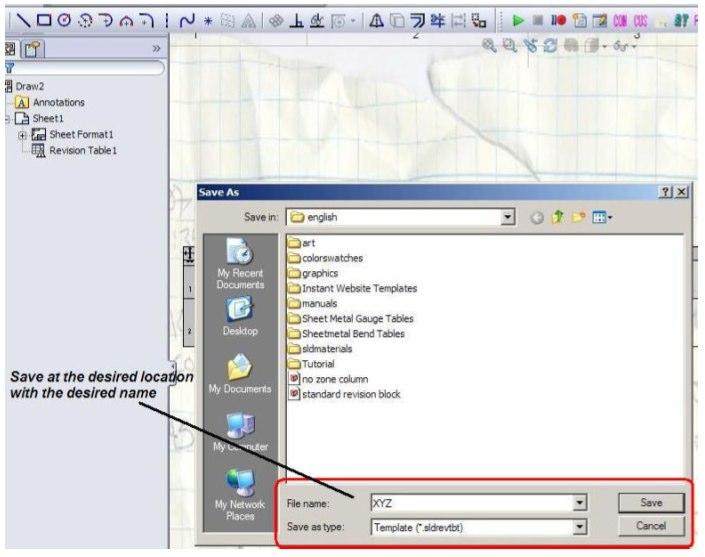Click the Cancel button
The height and width of the screenshot is (557, 705).
point(651,526)
